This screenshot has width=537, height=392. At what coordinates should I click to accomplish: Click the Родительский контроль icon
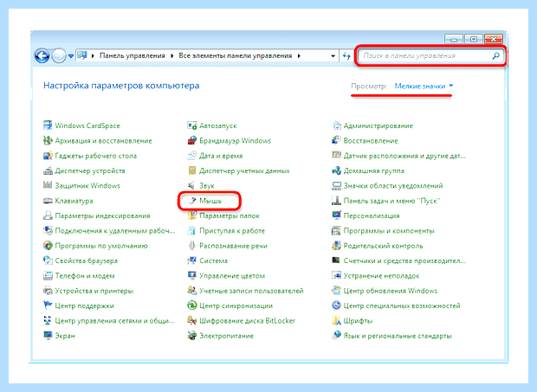click(x=336, y=246)
